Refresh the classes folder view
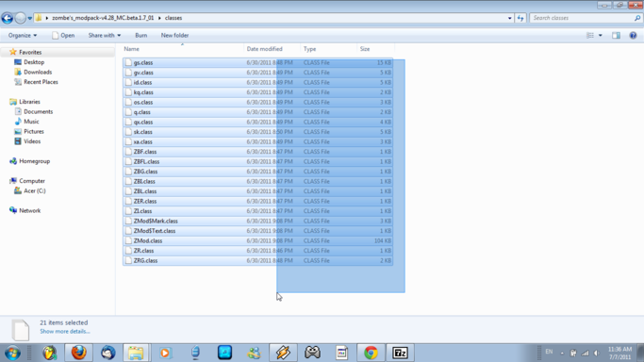 [x=520, y=18]
